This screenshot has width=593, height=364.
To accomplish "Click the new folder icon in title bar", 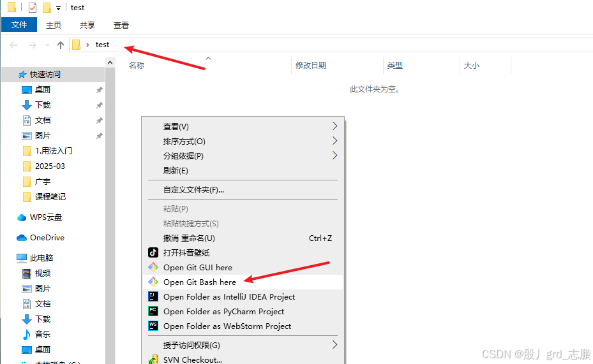I will (x=47, y=7).
